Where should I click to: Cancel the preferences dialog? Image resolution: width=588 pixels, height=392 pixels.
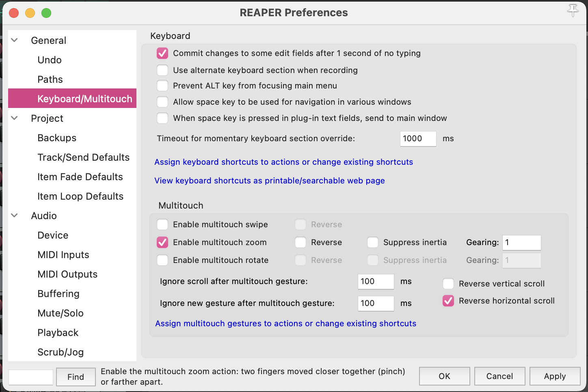[x=499, y=376]
